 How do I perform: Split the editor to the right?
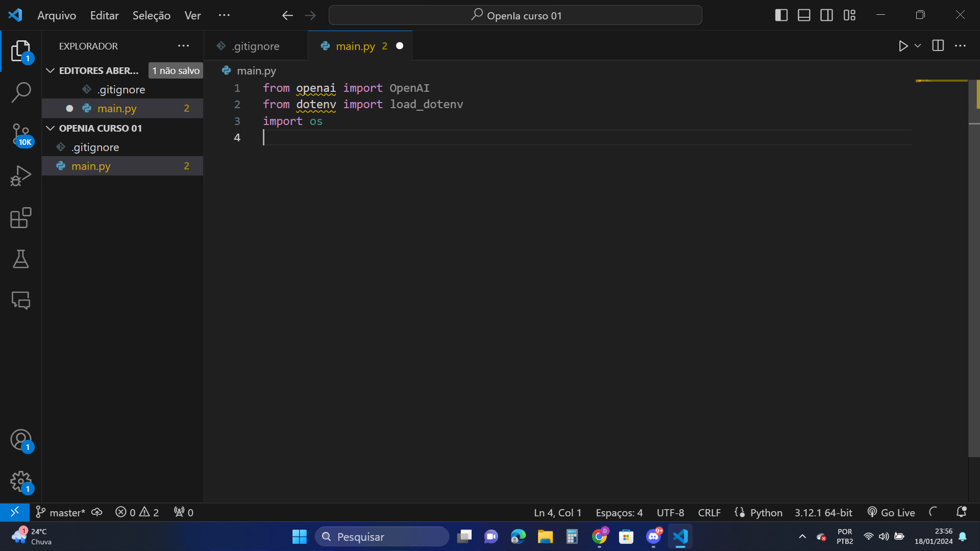[x=938, y=46]
